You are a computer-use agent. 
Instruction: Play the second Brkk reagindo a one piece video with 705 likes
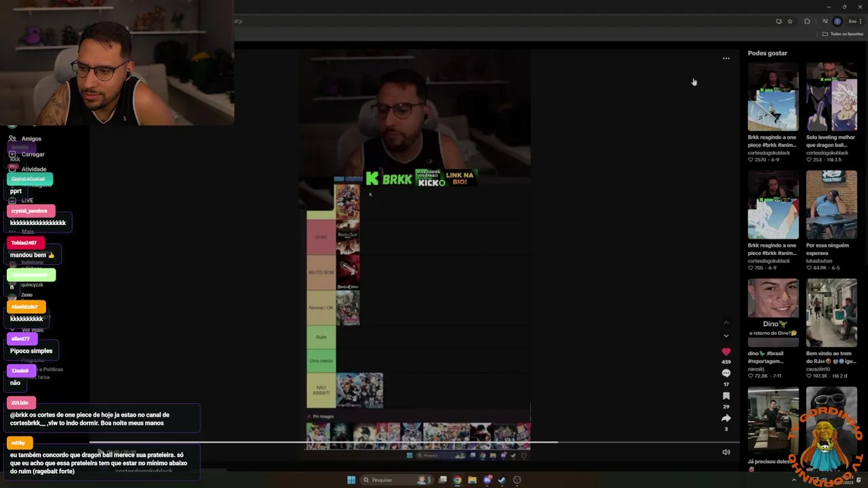(x=773, y=205)
